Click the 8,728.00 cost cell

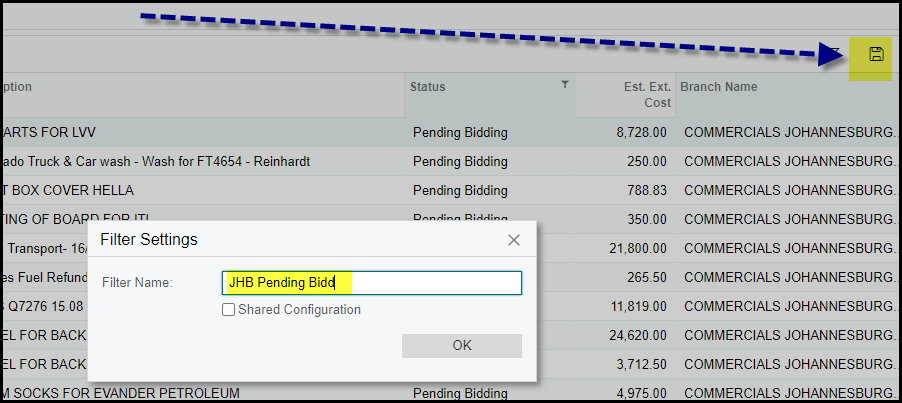pos(642,132)
